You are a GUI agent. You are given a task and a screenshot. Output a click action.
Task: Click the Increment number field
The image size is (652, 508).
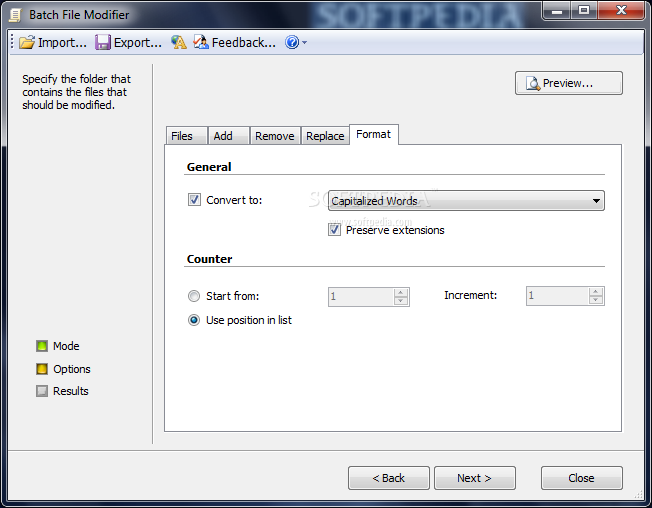(557, 296)
